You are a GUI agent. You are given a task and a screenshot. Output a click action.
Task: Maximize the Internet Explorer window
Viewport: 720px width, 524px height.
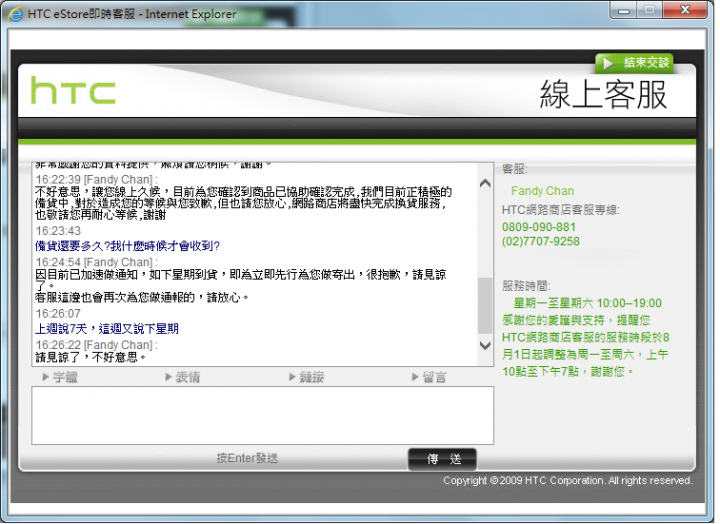[x=649, y=10]
